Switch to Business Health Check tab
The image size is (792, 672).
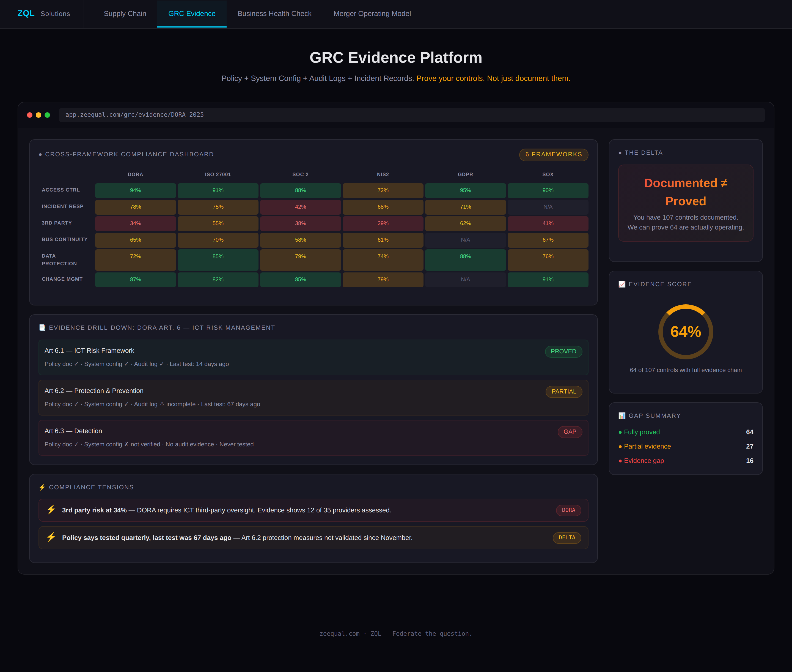point(274,14)
